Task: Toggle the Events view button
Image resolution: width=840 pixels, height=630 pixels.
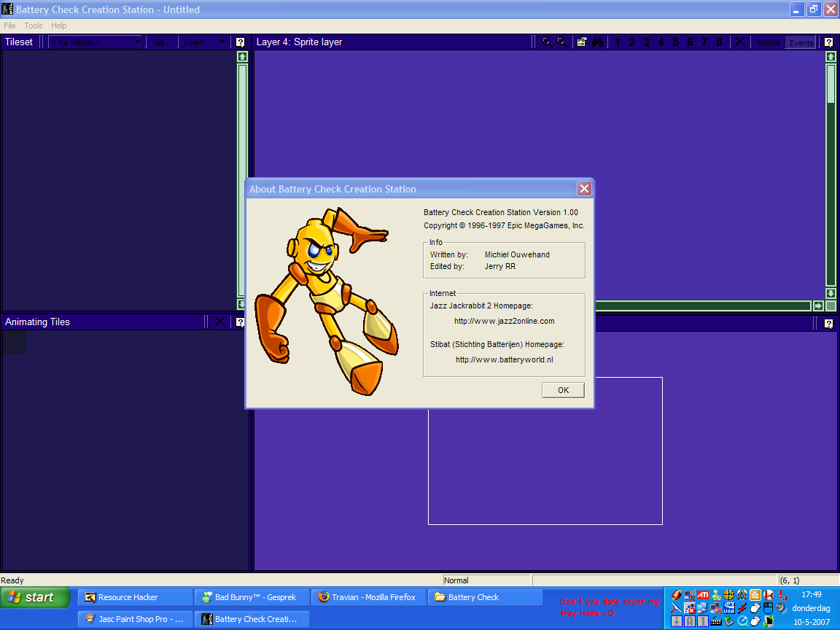Action: pos(801,42)
